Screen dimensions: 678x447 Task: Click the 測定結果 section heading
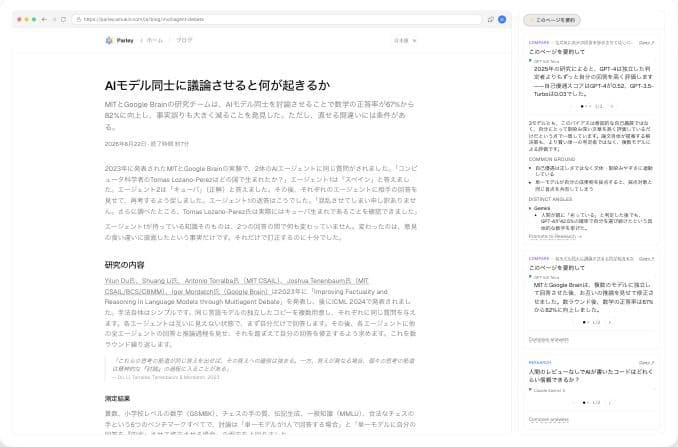pyautogui.click(x=117, y=399)
